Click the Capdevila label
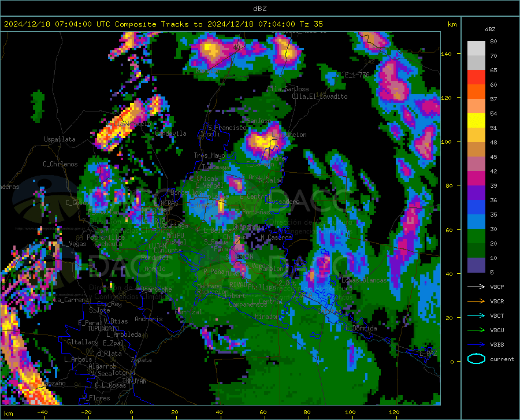The height and width of the screenshot is (420, 520). [x=171, y=133]
